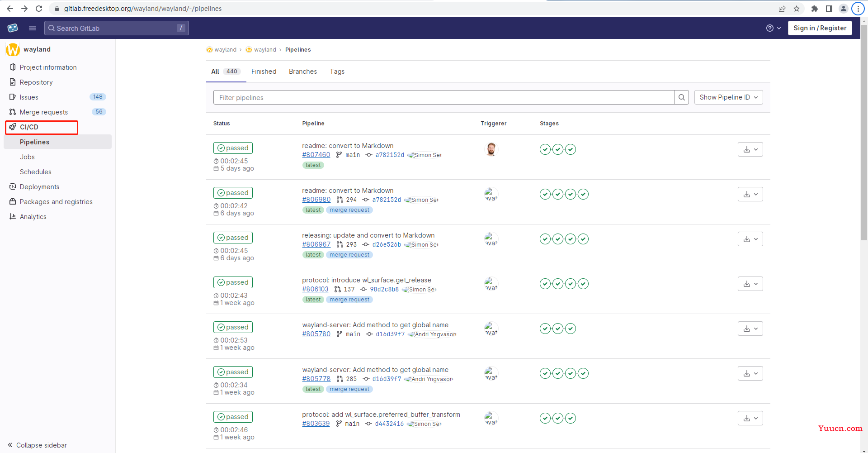Click passed status badge for pipeline #806103
The width and height of the screenshot is (868, 453).
233,282
